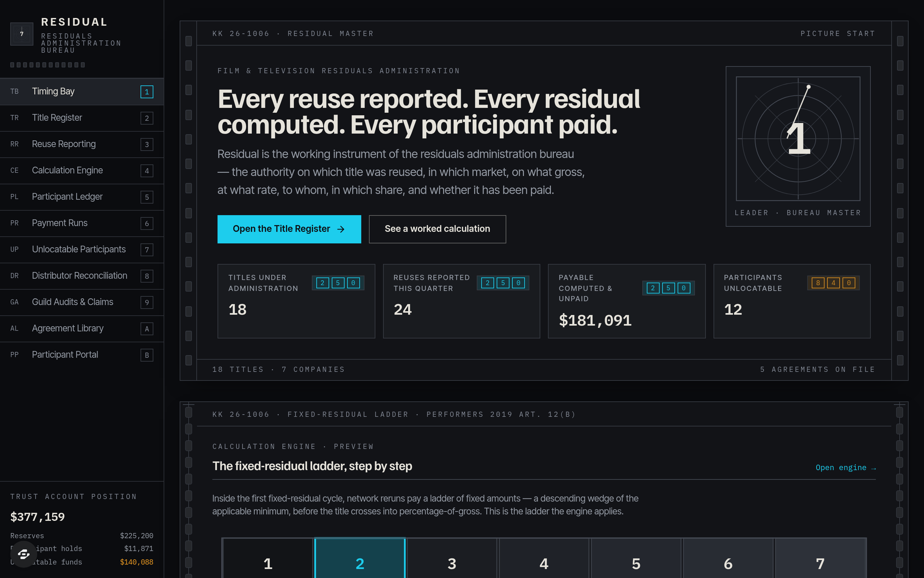Image resolution: width=924 pixels, height=578 pixels.
Task: Open Timing Bay in the sidebar
Action: (x=82, y=92)
